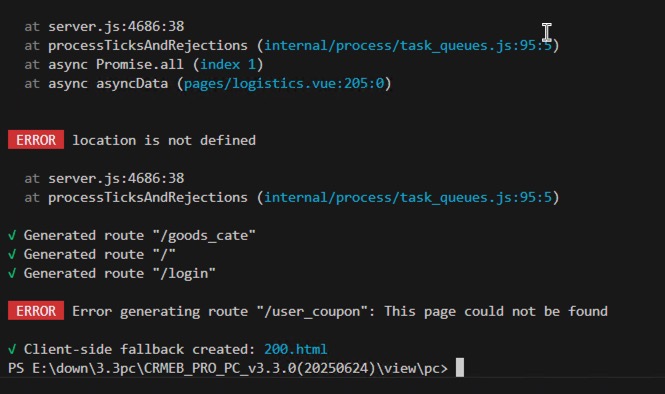Click the green checkmark for the "/goods_cate" route
The image size is (665, 394).
pyautogui.click(x=12, y=235)
